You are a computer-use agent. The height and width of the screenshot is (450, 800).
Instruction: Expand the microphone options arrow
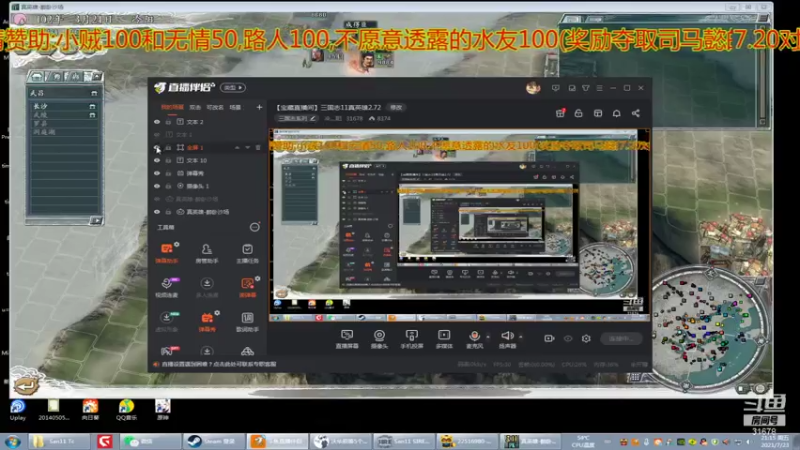pyautogui.click(x=488, y=337)
